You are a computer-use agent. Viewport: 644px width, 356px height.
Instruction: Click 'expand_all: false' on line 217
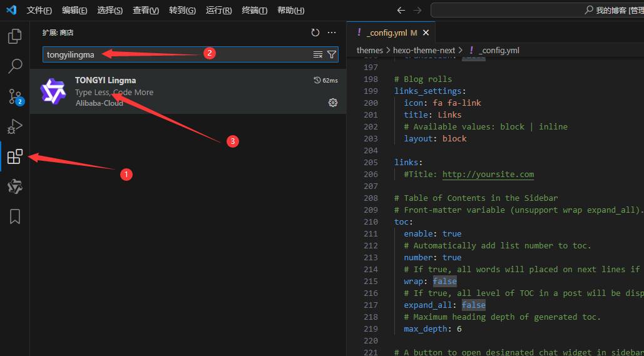444,305
